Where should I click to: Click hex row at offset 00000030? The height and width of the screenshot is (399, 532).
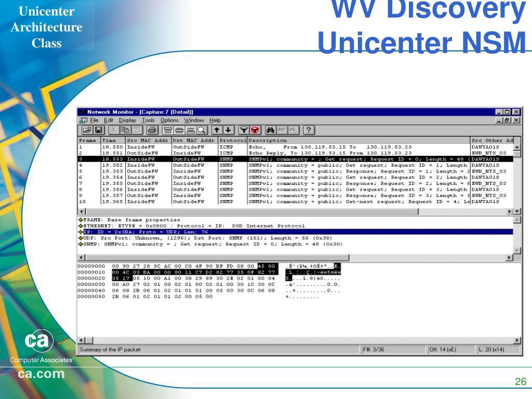tap(209, 284)
